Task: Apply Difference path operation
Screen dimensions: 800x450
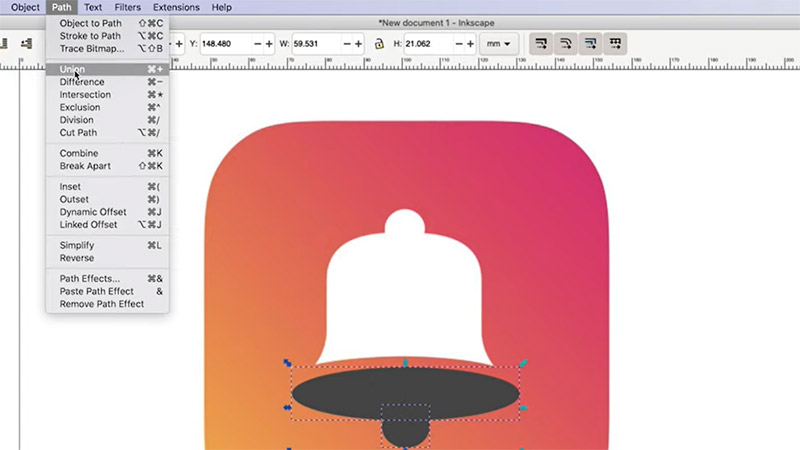Action: (107, 82)
